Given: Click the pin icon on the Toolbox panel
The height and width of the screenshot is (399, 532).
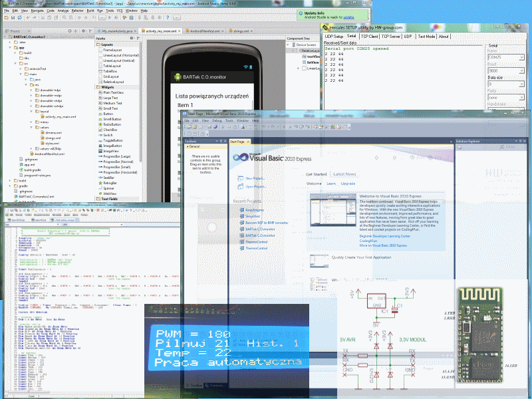Looking at the screenshot, I should coord(221,141).
